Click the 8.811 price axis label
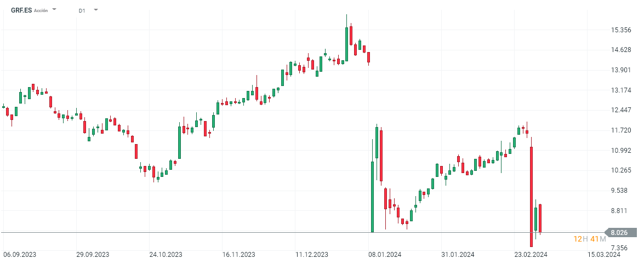 [x=620, y=210]
